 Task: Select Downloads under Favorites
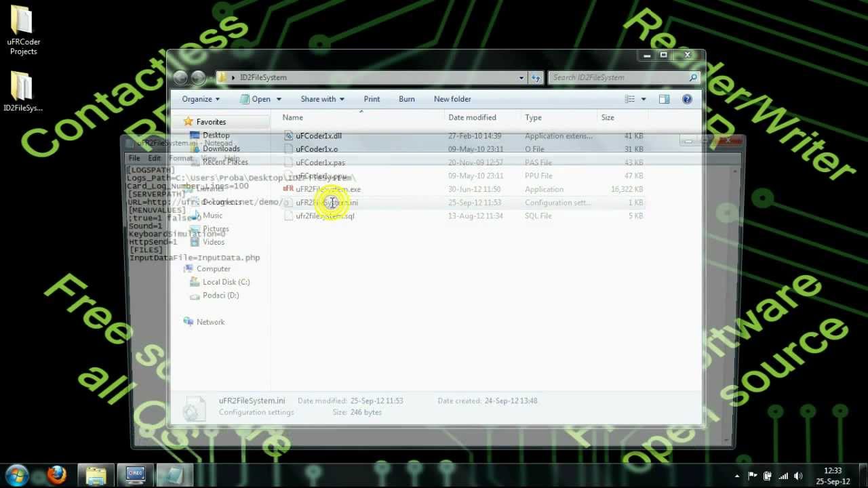[221, 148]
